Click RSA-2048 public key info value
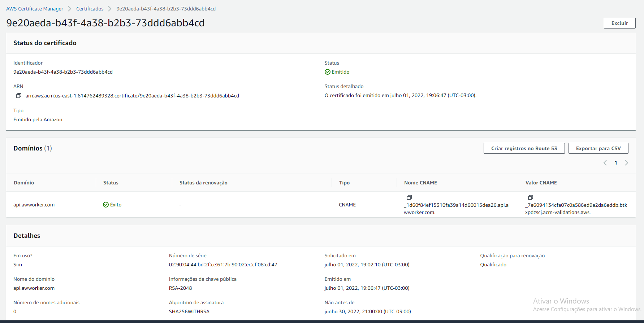Screen dimensions: 644x323 point(180,288)
